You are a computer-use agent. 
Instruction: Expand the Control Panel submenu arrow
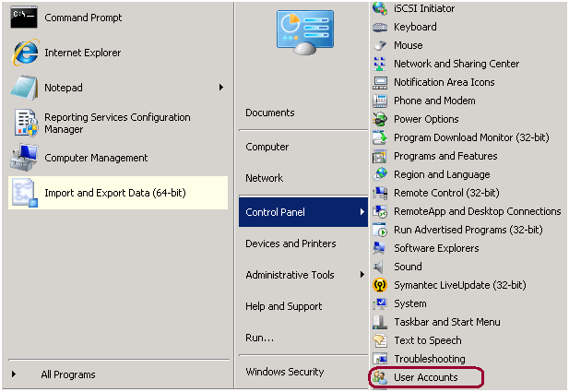point(361,212)
